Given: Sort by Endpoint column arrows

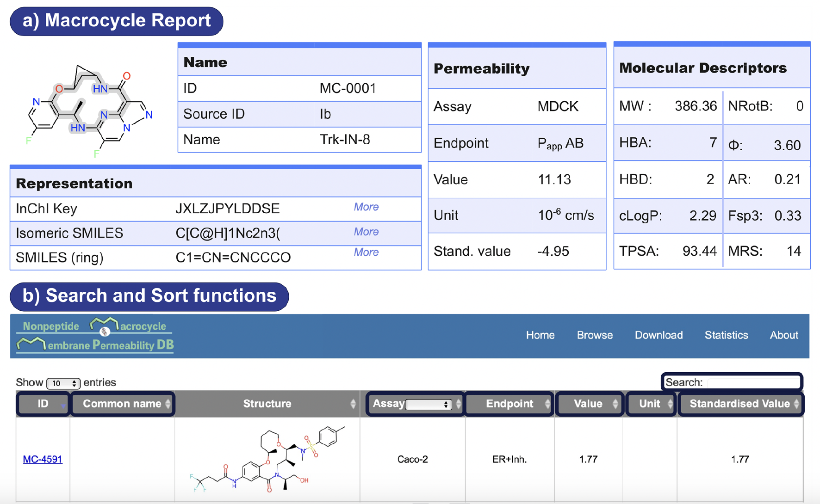Looking at the screenshot, I should (x=547, y=404).
